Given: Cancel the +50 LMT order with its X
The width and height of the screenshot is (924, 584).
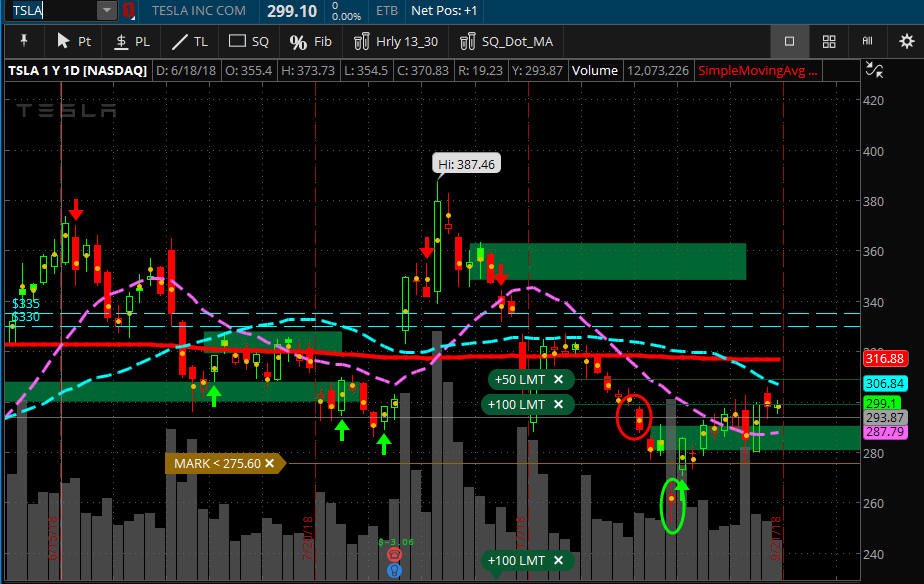Looking at the screenshot, I should pos(559,380).
